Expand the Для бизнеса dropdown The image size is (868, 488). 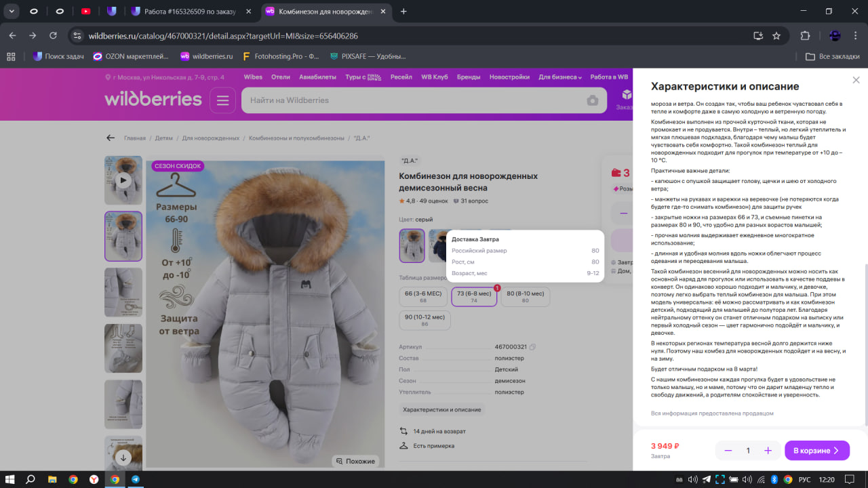560,77
